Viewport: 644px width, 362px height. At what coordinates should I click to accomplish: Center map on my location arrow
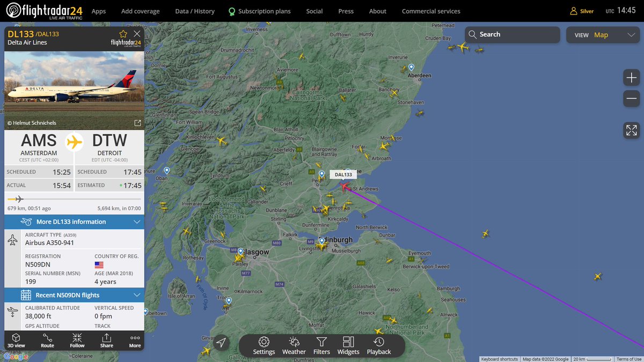click(x=221, y=343)
